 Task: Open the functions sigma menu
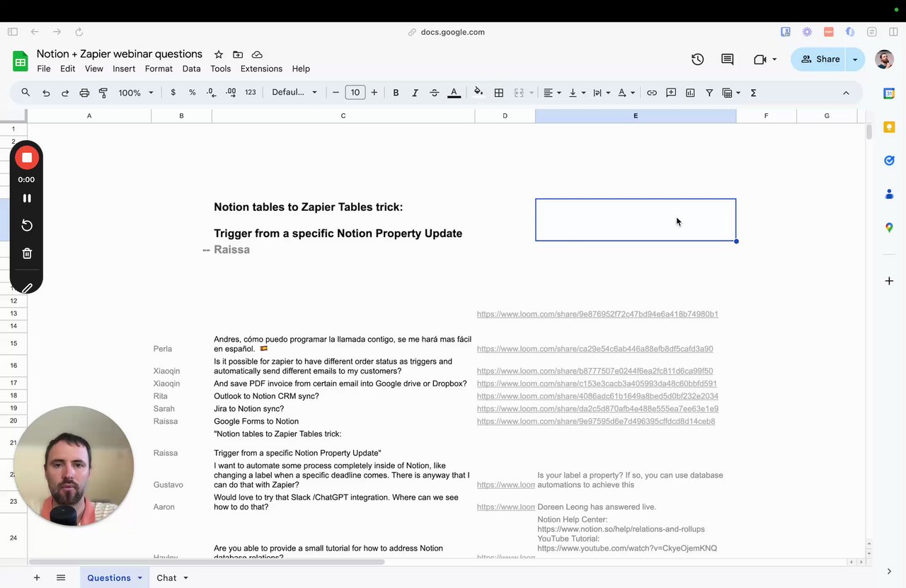point(753,93)
